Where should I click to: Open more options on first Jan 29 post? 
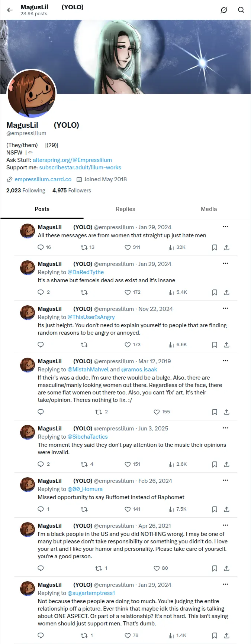225,227
